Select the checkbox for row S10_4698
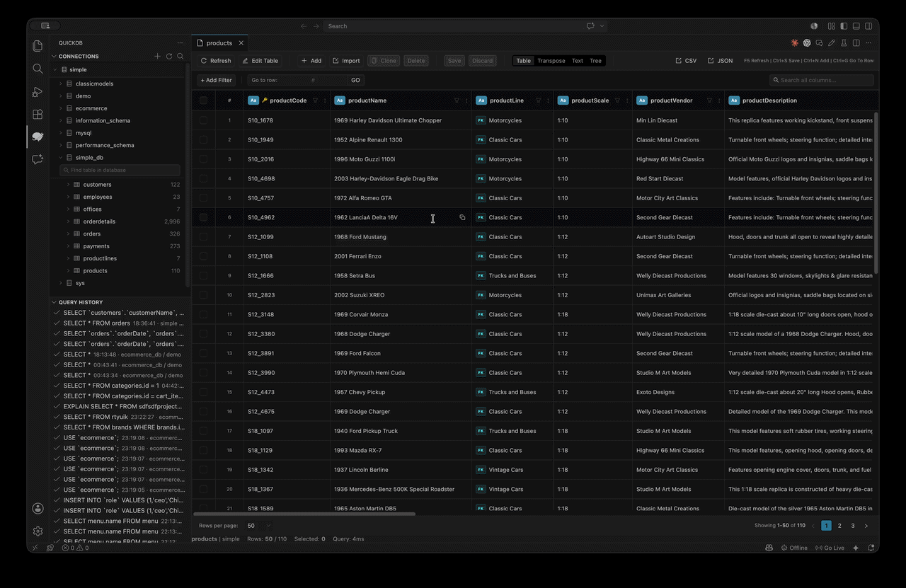906x588 pixels. coord(204,178)
